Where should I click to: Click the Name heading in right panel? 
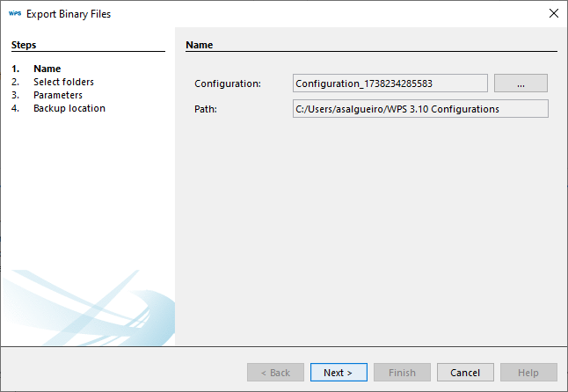(x=200, y=44)
